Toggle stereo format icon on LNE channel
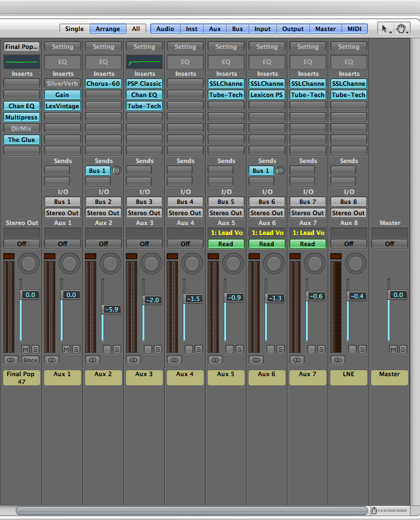This screenshot has width=420, height=520. (x=338, y=360)
